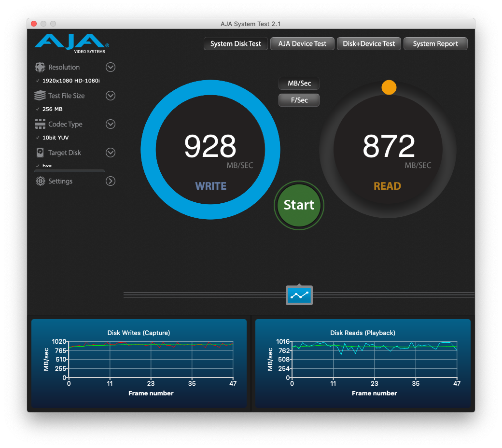Expand the Test File Size dropdown arrow
The width and height of the screenshot is (502, 448).
111,96
